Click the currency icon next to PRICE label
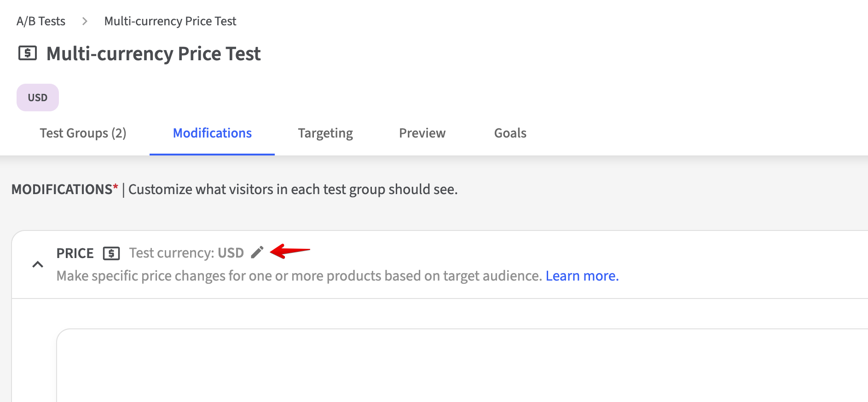Image resolution: width=868 pixels, height=402 pixels. point(111,253)
